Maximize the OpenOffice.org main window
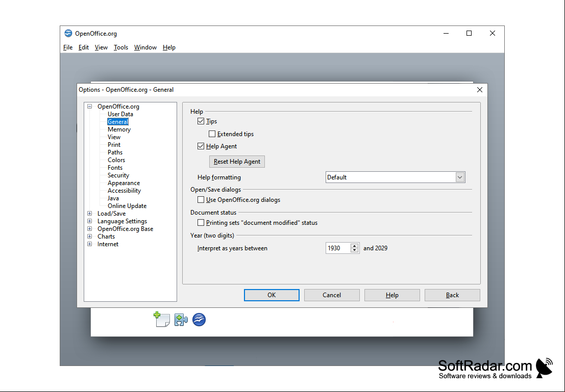 point(469,34)
